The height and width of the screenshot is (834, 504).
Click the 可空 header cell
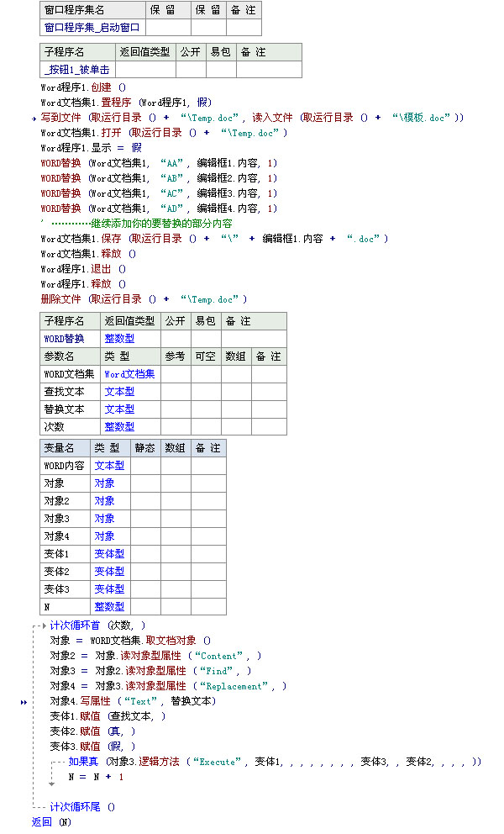[x=206, y=356]
